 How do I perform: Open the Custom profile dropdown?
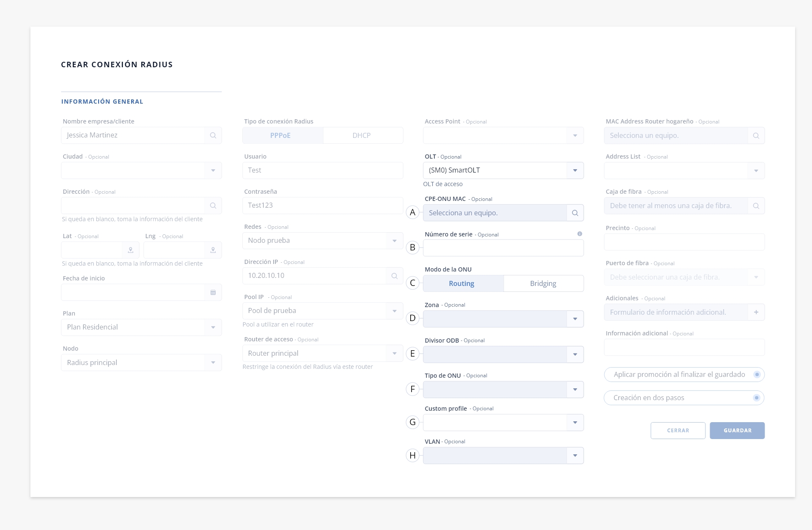(x=503, y=423)
